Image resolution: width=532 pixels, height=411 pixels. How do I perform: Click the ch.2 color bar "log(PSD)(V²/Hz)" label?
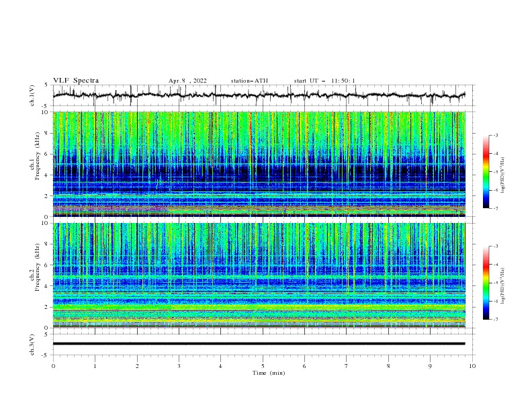pos(503,286)
